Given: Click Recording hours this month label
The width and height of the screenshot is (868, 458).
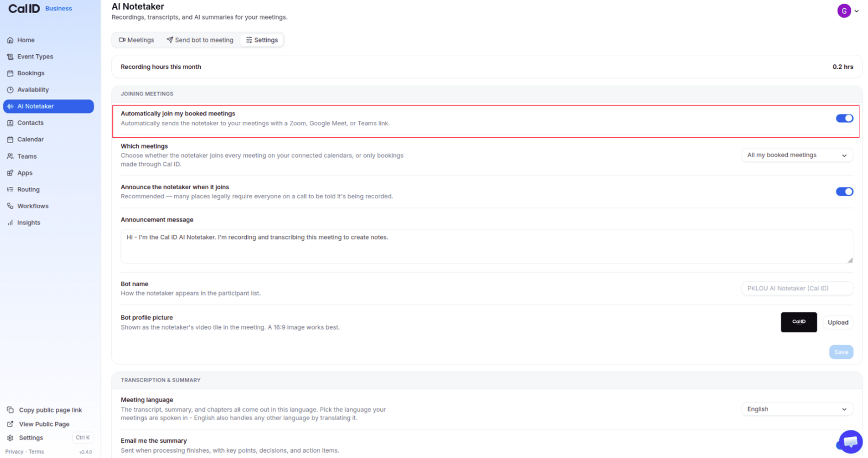Looking at the screenshot, I should 161,67.
